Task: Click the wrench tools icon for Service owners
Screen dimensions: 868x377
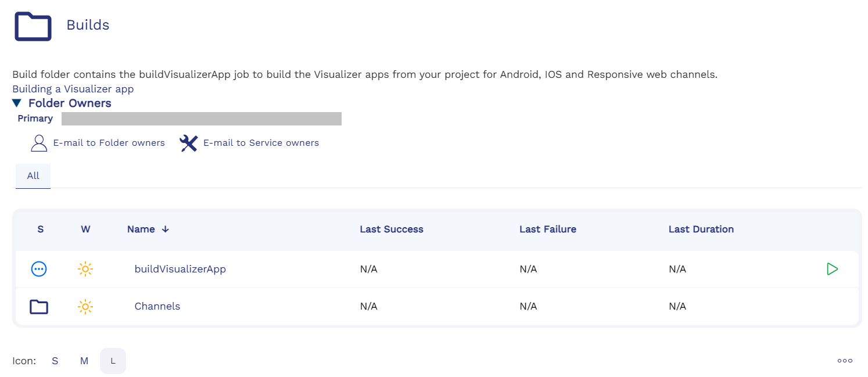Action: pos(189,143)
